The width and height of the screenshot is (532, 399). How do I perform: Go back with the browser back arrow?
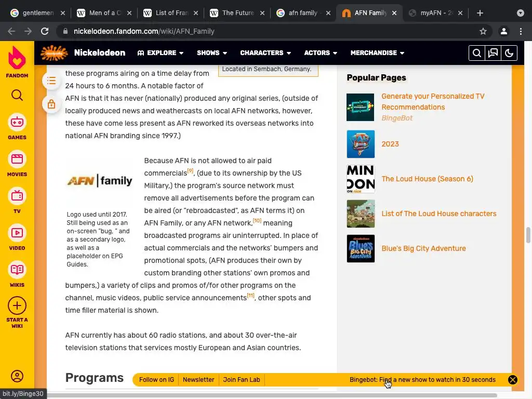pyautogui.click(x=11, y=31)
